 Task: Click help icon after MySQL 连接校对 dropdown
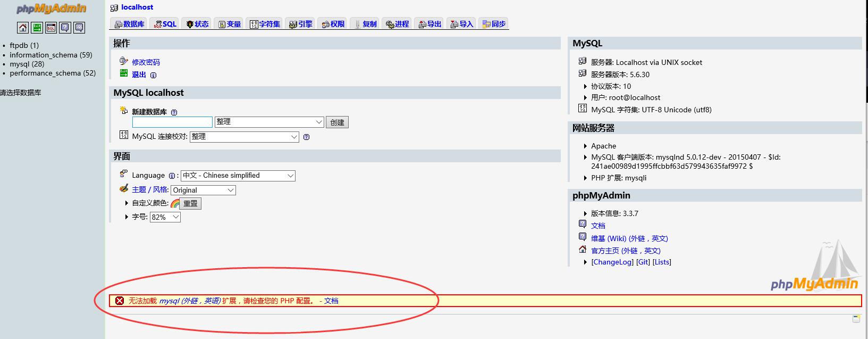tap(306, 137)
